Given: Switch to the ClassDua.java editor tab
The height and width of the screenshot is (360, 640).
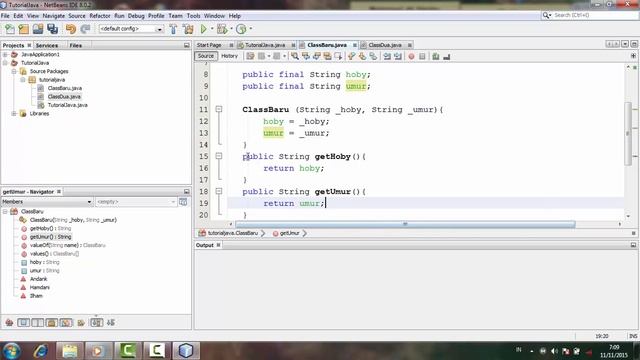Looking at the screenshot, I should pos(385,45).
